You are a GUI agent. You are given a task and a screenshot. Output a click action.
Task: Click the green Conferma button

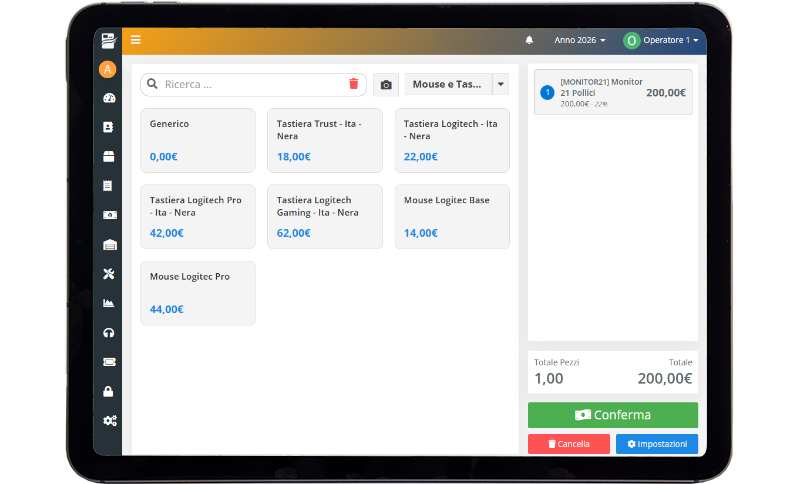[x=613, y=415]
